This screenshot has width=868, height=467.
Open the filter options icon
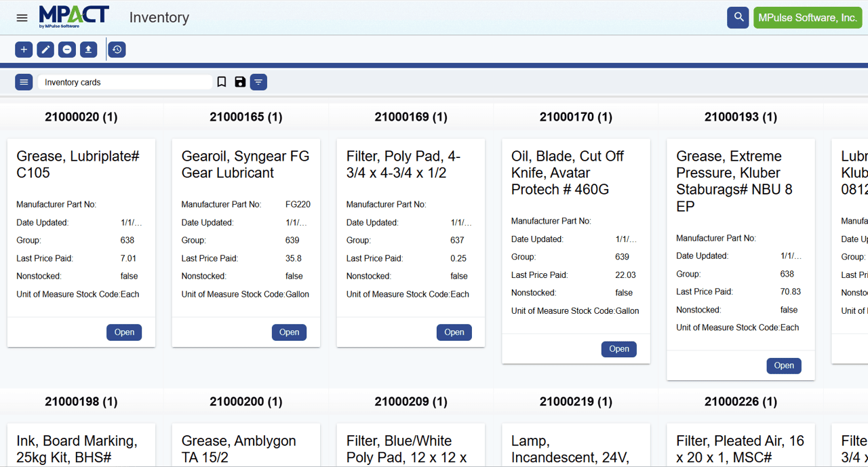click(x=258, y=82)
